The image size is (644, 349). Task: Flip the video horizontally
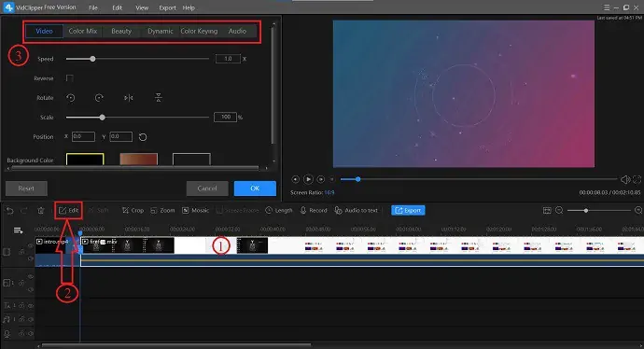point(129,98)
